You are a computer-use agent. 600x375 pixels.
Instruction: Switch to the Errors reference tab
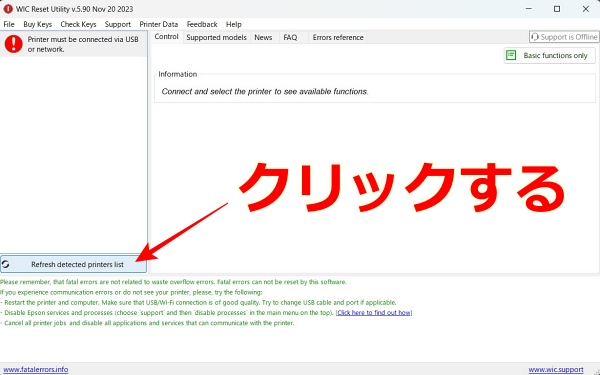pos(338,38)
